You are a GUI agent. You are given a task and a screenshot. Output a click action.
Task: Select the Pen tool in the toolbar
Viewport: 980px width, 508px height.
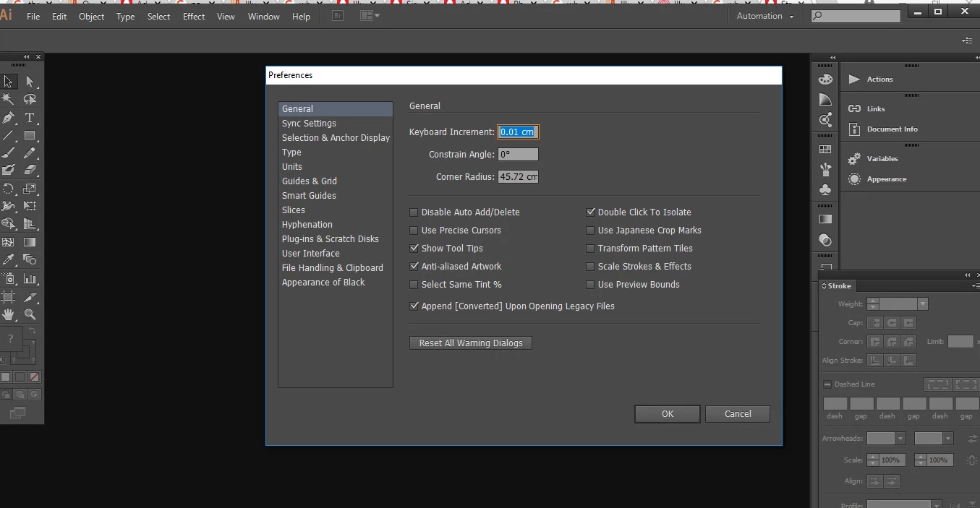click(9, 118)
